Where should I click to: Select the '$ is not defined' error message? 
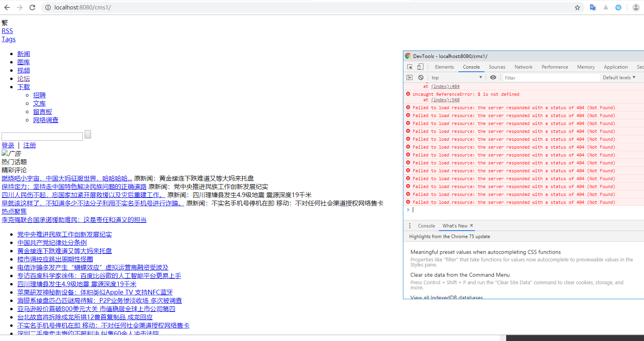tap(466, 94)
